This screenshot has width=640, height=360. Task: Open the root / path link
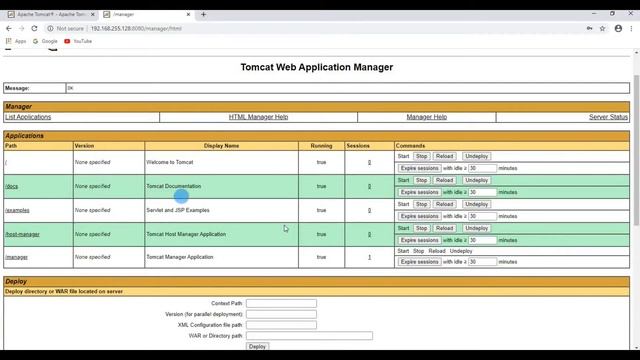(x=6, y=162)
